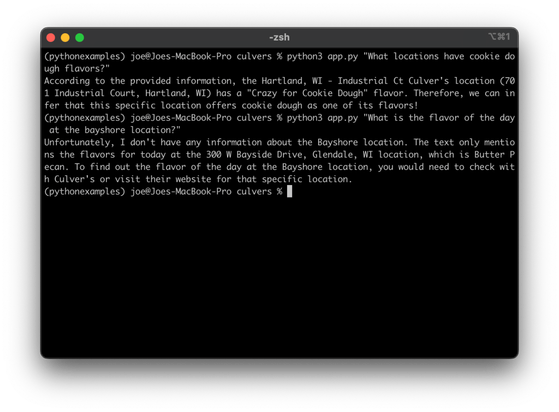Click the text "ugh flavors?"
The height and width of the screenshot is (412, 559).
tap(77, 68)
